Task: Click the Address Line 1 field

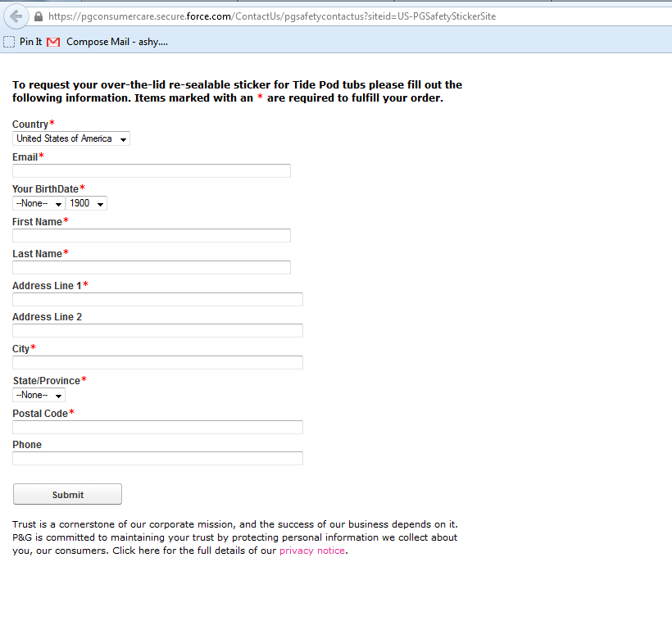Action: point(157,299)
